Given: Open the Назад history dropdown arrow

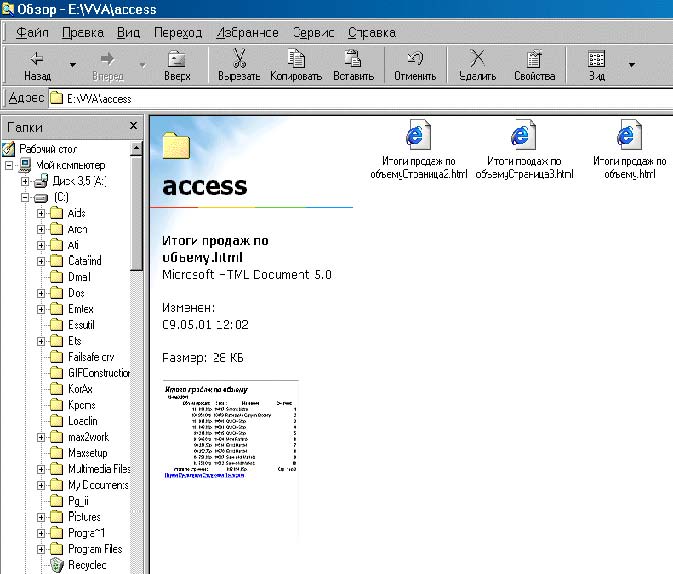Looking at the screenshot, I should (x=72, y=66).
